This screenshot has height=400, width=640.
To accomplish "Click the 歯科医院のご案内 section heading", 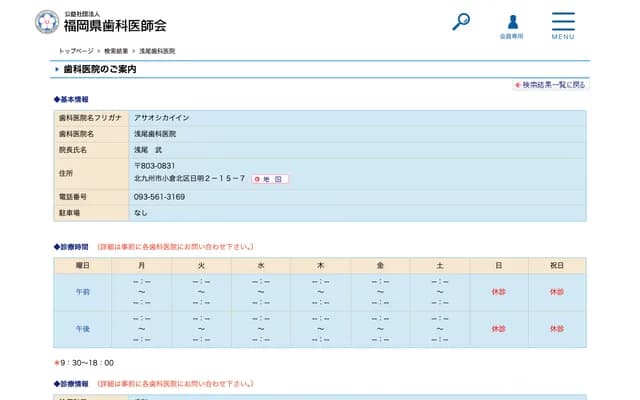I will tap(100, 70).
